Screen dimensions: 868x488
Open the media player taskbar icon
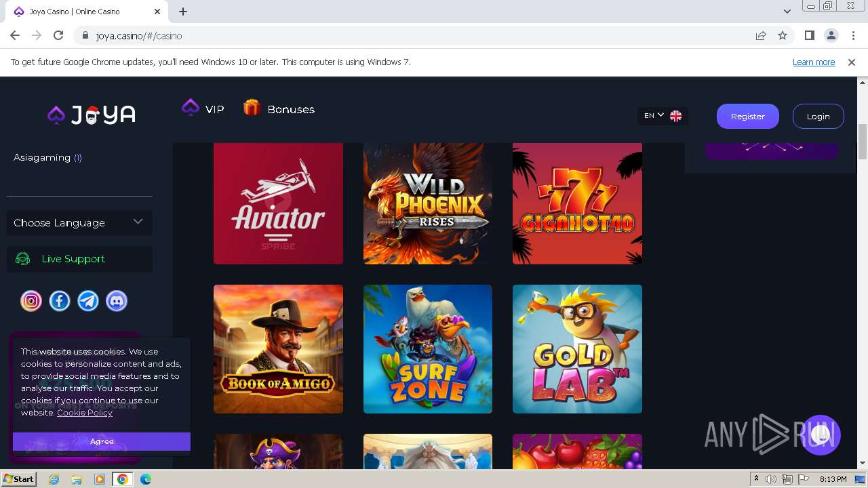click(x=99, y=479)
